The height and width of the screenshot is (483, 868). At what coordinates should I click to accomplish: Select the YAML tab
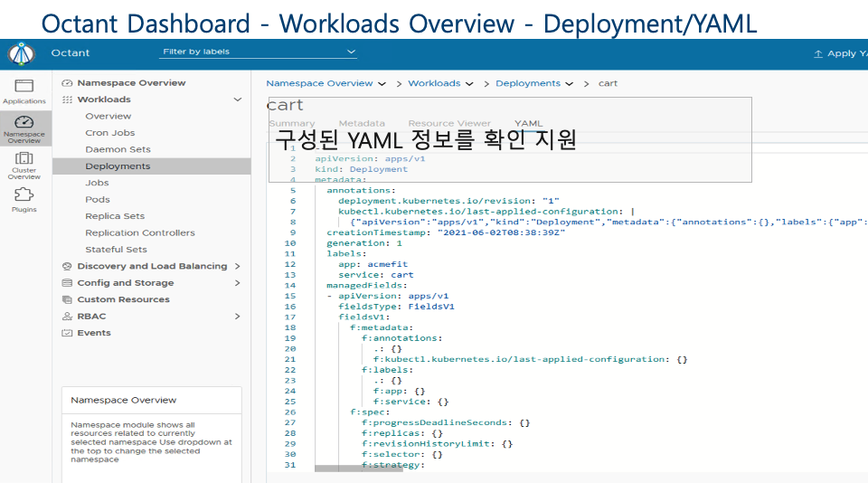[x=529, y=124]
